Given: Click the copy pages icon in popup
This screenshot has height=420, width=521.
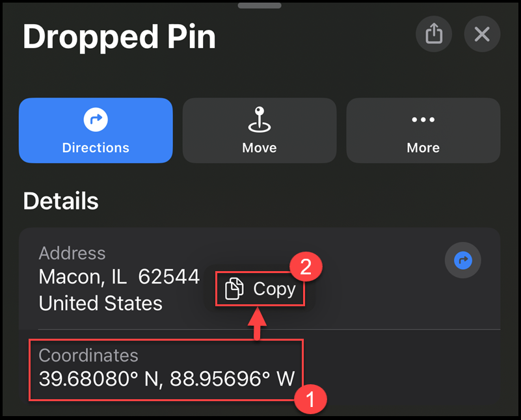Looking at the screenshot, I should (x=234, y=289).
